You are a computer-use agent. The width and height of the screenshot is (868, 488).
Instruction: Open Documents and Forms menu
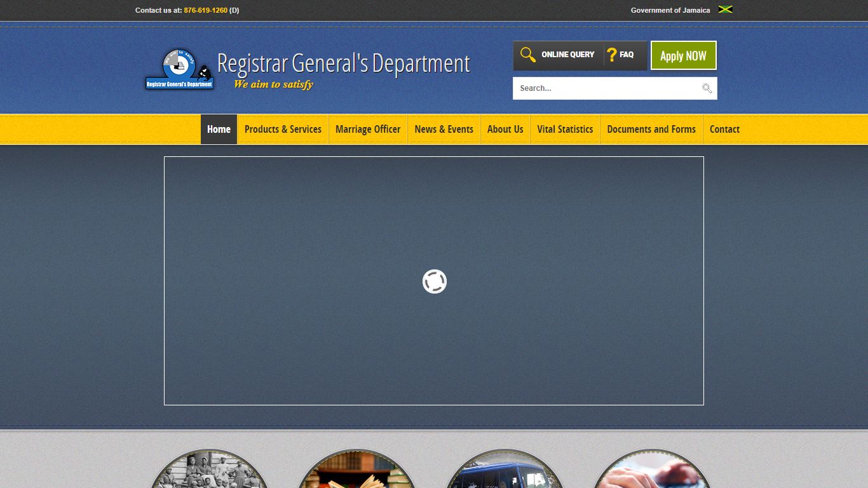[x=651, y=129]
